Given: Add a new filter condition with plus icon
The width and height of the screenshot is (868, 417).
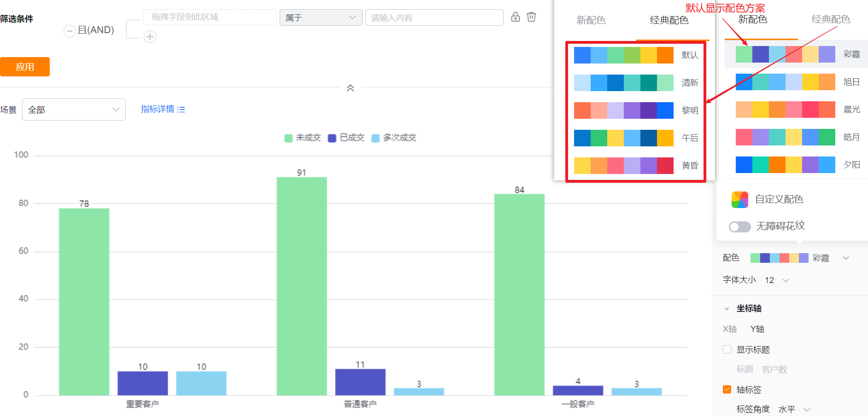Looking at the screenshot, I should click(150, 36).
